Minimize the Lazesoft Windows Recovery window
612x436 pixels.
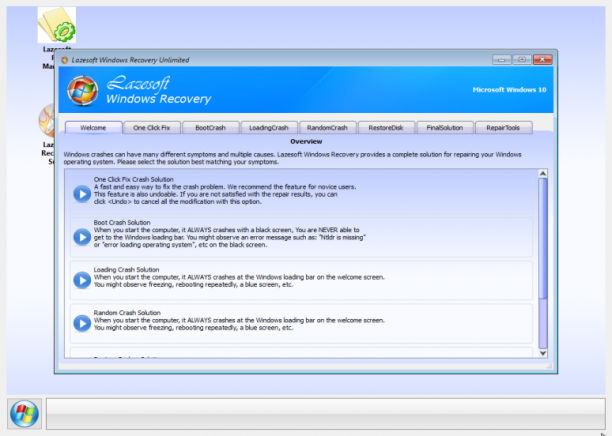pos(502,59)
